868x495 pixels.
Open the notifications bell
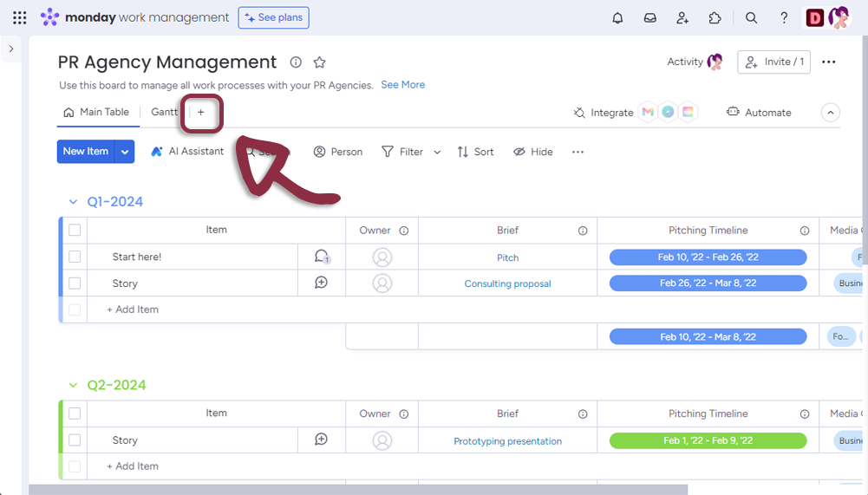click(617, 18)
